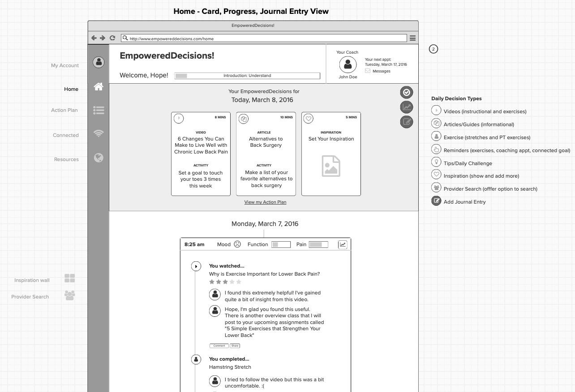575x392 pixels.
Task: Click the Introduction: Understand progress bar
Action: pyautogui.click(x=247, y=76)
